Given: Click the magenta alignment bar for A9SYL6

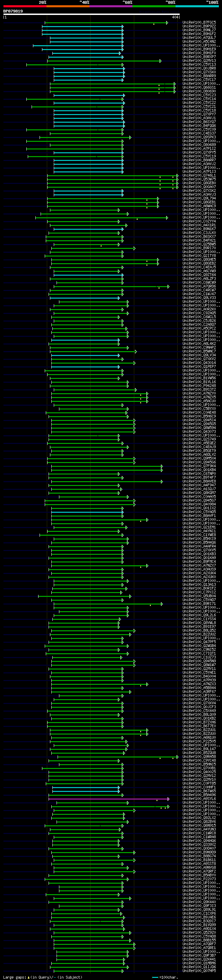Looking at the screenshot, I should pyautogui.click(x=109, y=799).
